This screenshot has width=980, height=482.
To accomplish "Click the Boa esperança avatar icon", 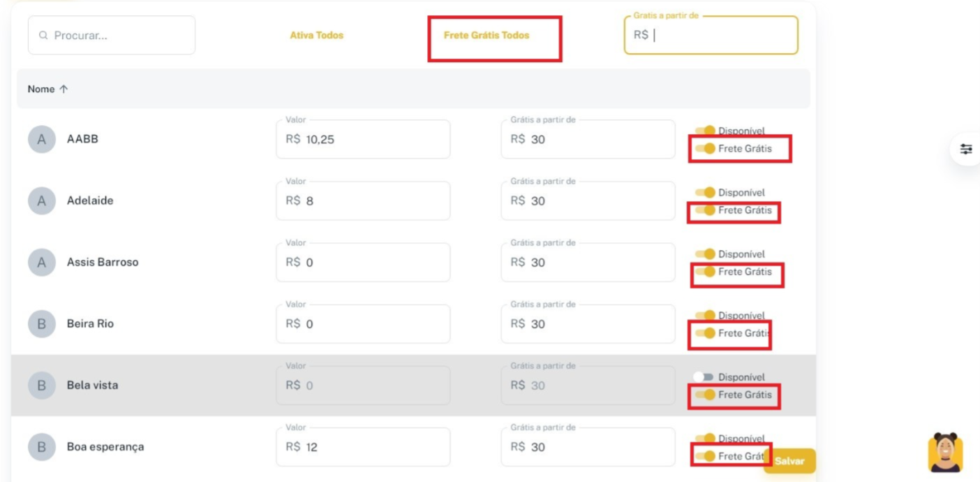I will coord(42,446).
